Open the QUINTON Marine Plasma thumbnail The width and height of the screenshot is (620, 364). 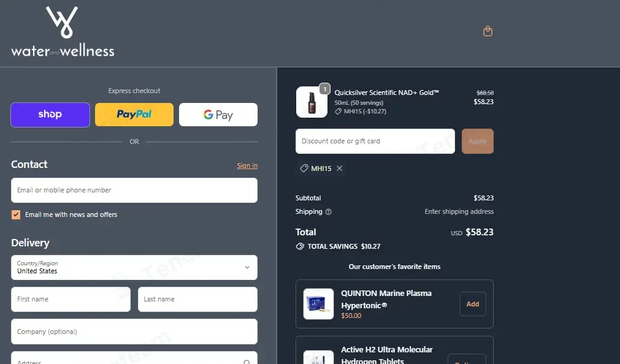coord(318,304)
